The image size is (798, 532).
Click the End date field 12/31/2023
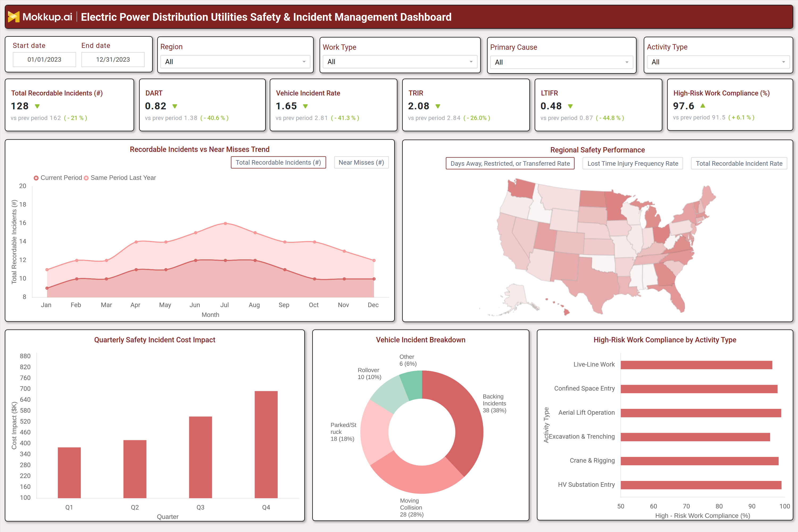click(x=113, y=59)
